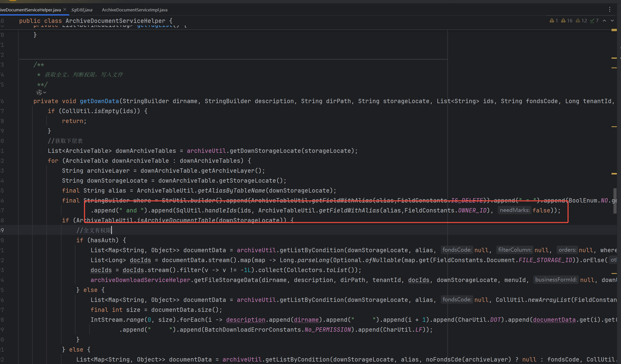
Task: Click the FILE_STORAGE_ID constant
Action: coord(545,260)
